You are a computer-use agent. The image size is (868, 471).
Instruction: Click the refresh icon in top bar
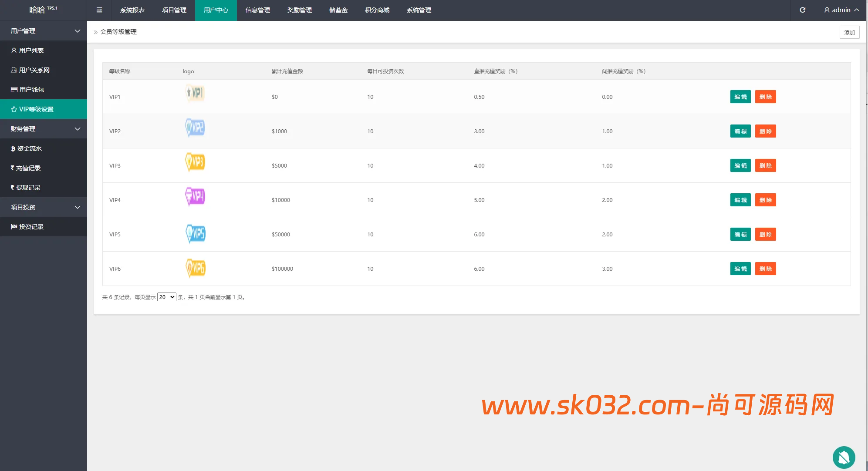point(802,10)
